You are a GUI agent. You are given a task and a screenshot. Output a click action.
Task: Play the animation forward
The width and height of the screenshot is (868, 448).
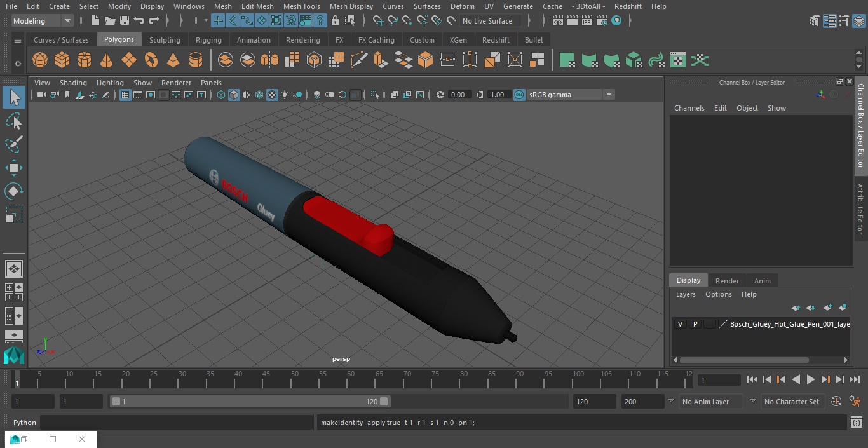click(x=810, y=379)
